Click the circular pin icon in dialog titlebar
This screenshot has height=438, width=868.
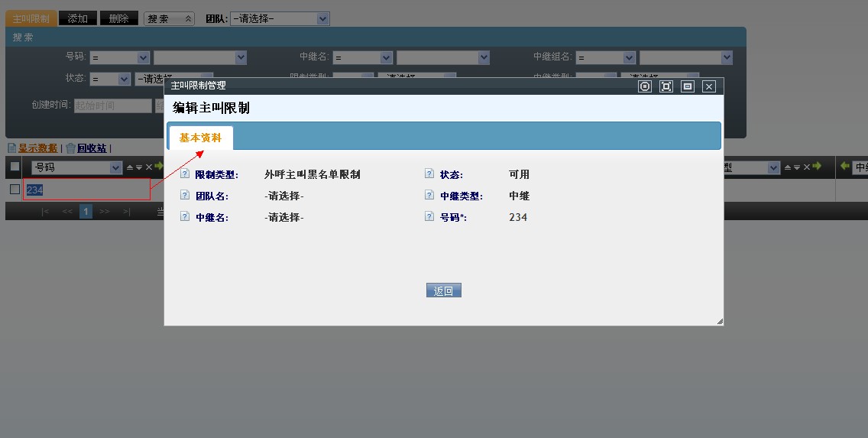(645, 86)
